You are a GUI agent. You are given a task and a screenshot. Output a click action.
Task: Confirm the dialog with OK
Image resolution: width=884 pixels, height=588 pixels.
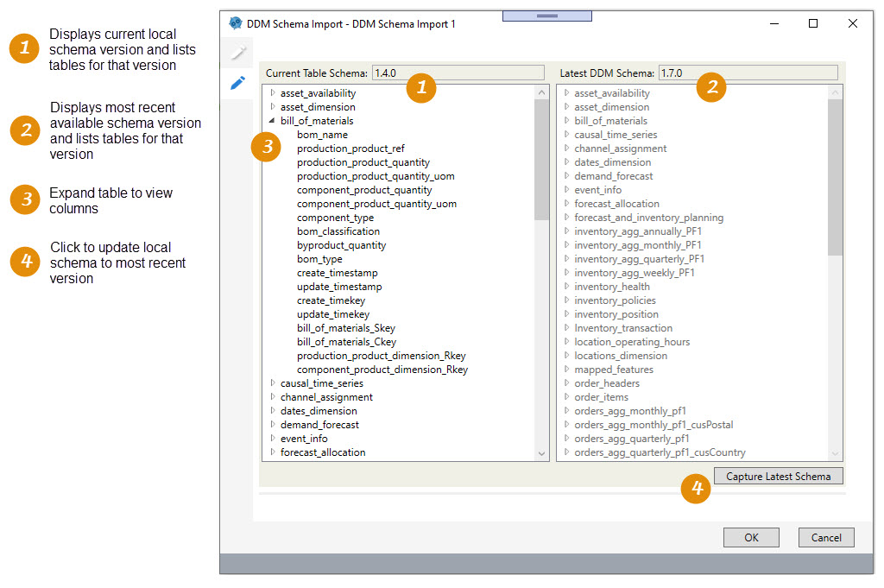click(751, 537)
